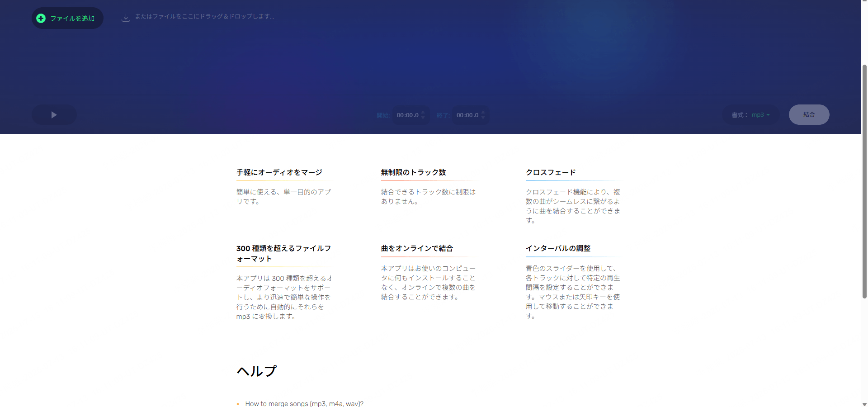868x407 pixels.
Task: Click the drag and drop hint text
Action: tap(204, 16)
